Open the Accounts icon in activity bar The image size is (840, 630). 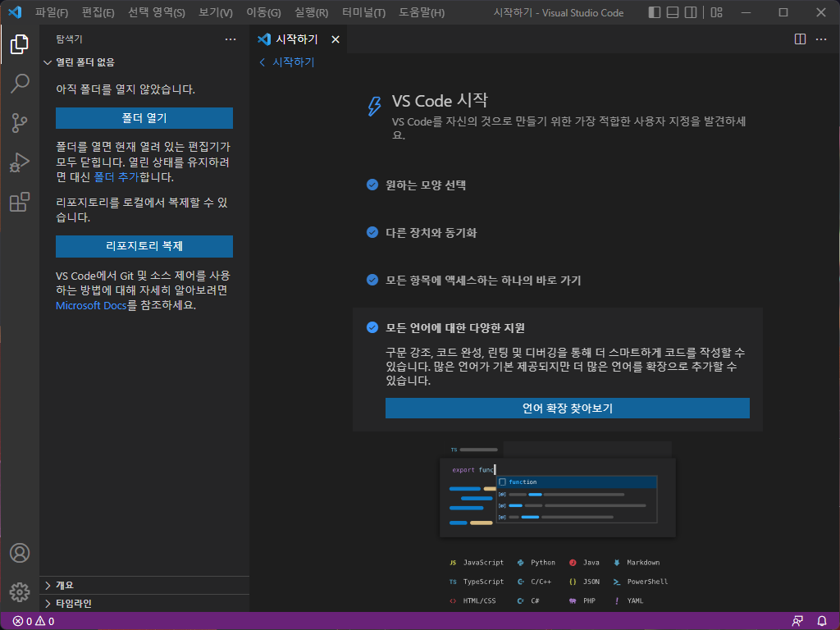(20, 553)
